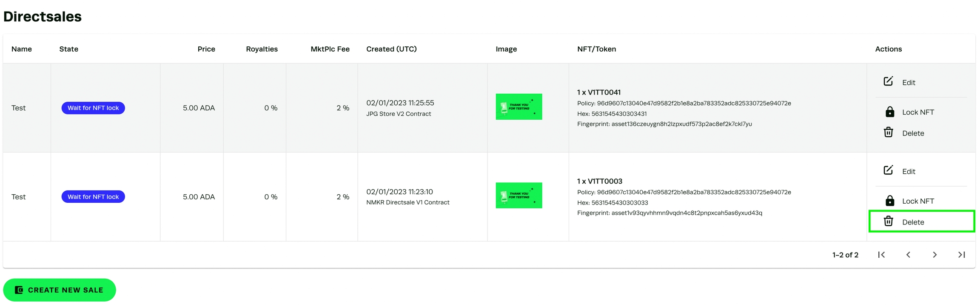Go to the first page of results

(881, 255)
